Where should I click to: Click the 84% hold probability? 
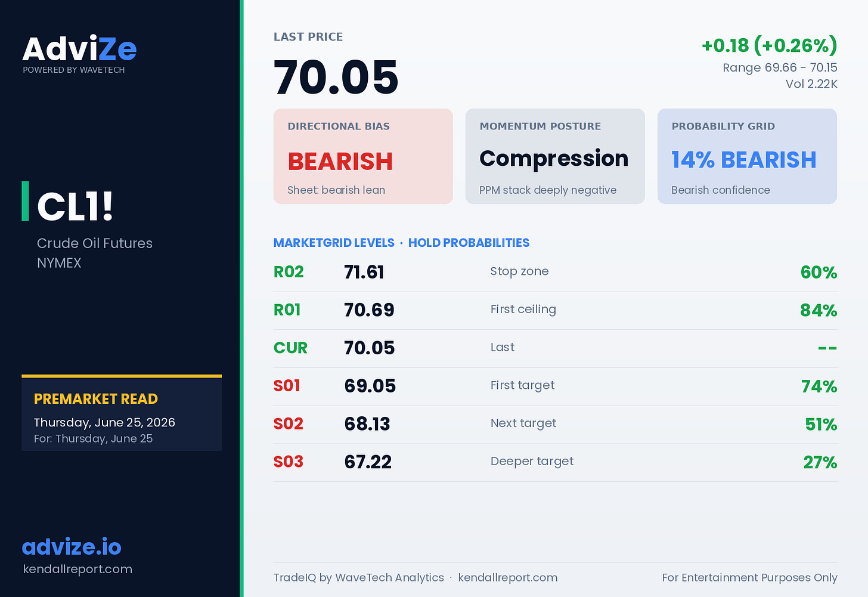[819, 310]
